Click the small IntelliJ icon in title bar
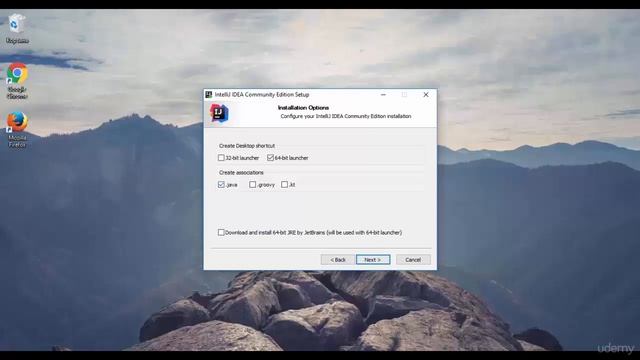 209,95
